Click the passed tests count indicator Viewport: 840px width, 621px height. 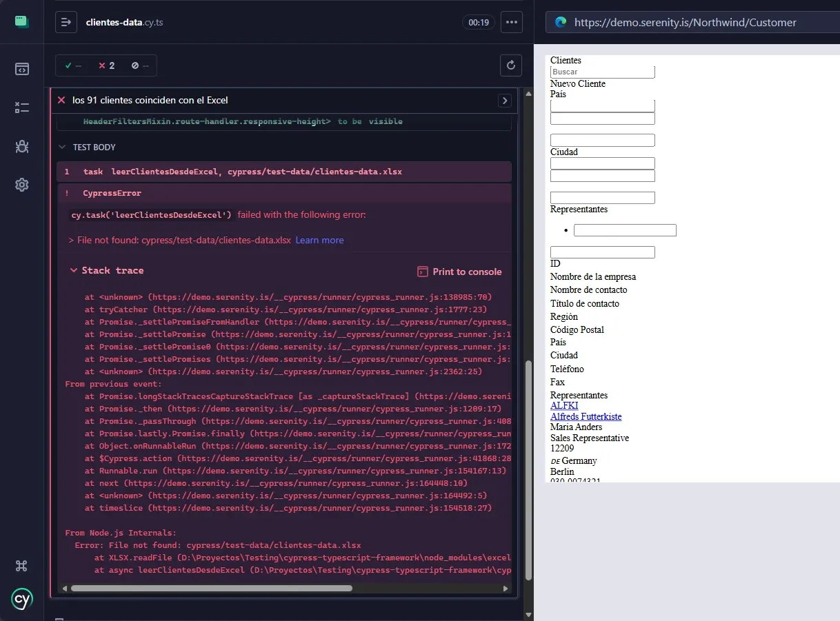click(73, 65)
